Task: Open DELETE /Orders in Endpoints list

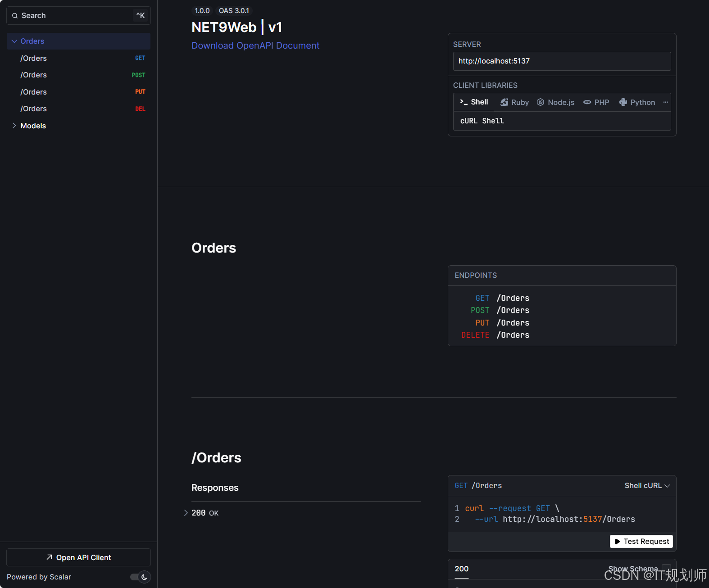Action: pyautogui.click(x=495, y=335)
